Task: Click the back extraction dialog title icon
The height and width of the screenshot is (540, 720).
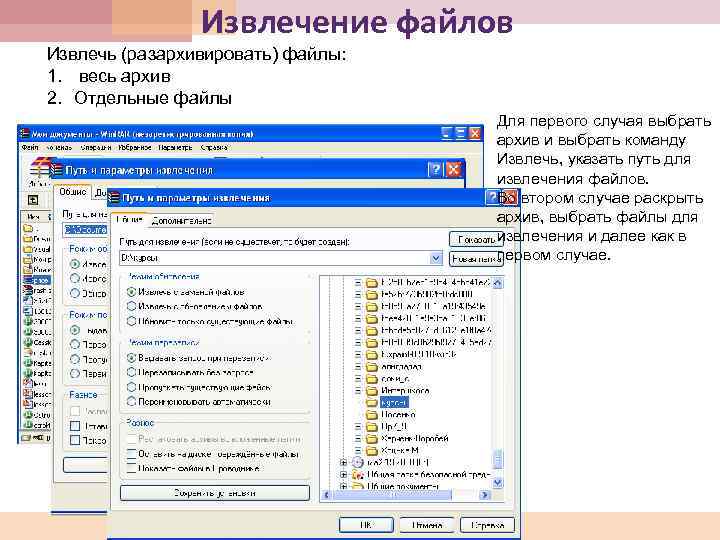Action: click(57, 170)
